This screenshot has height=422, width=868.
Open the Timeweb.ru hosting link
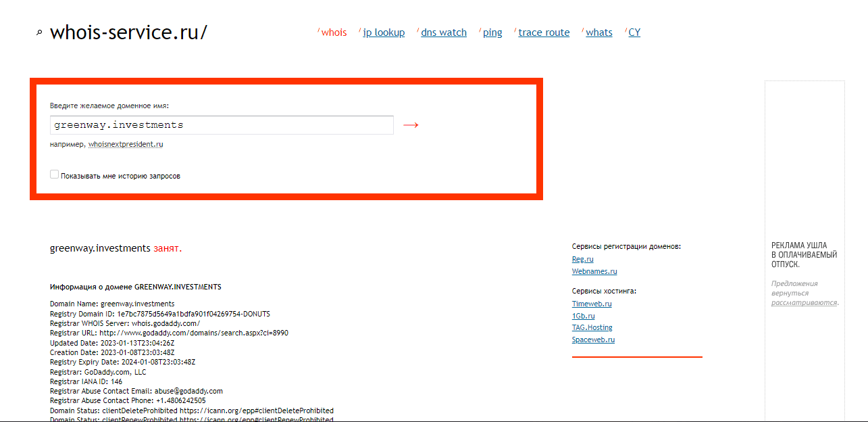(x=592, y=304)
